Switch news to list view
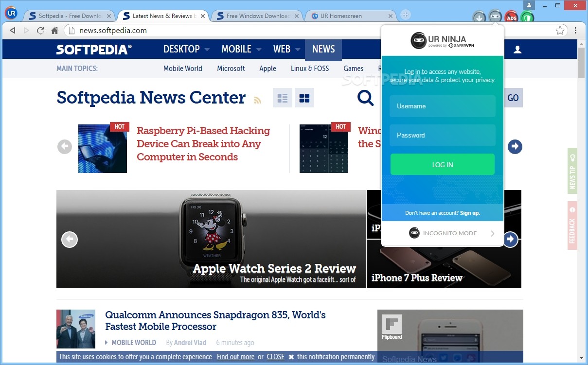 click(283, 98)
